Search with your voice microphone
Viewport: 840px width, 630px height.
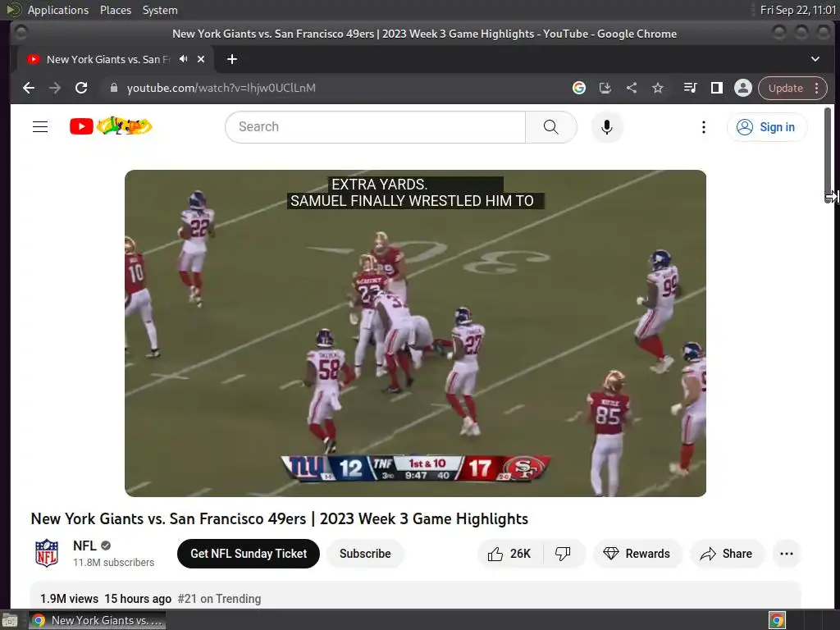607,127
